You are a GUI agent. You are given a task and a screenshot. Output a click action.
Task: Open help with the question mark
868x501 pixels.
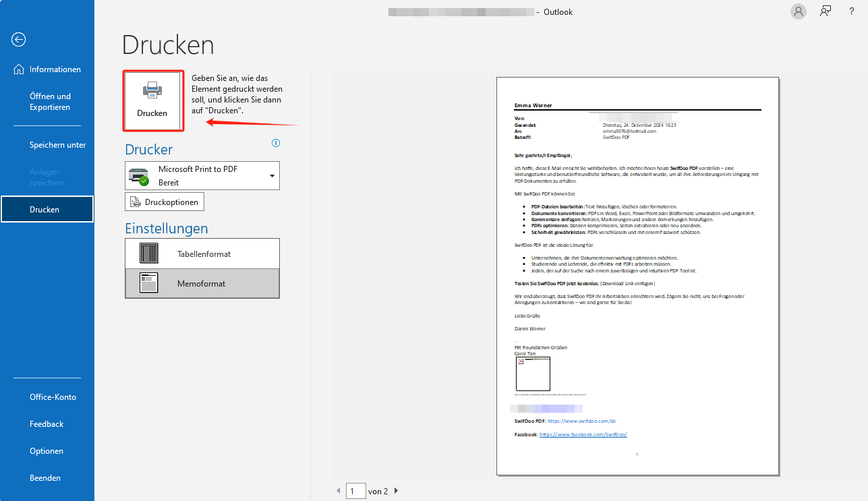852,11
